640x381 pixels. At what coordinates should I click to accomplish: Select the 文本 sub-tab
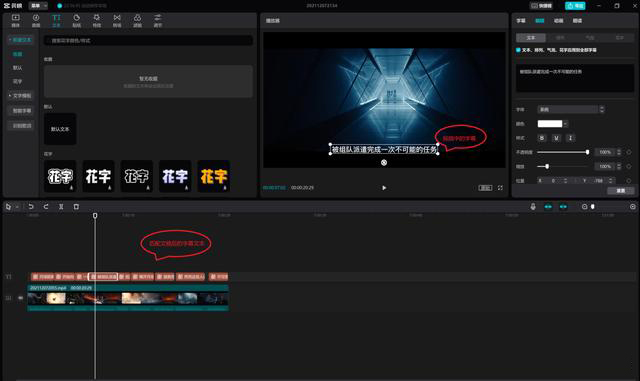(x=531, y=38)
